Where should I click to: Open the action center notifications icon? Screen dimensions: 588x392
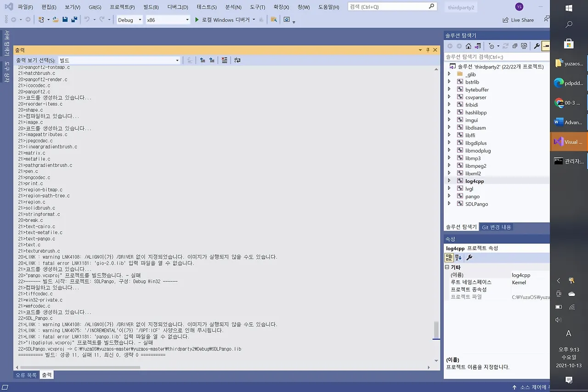[569, 380]
